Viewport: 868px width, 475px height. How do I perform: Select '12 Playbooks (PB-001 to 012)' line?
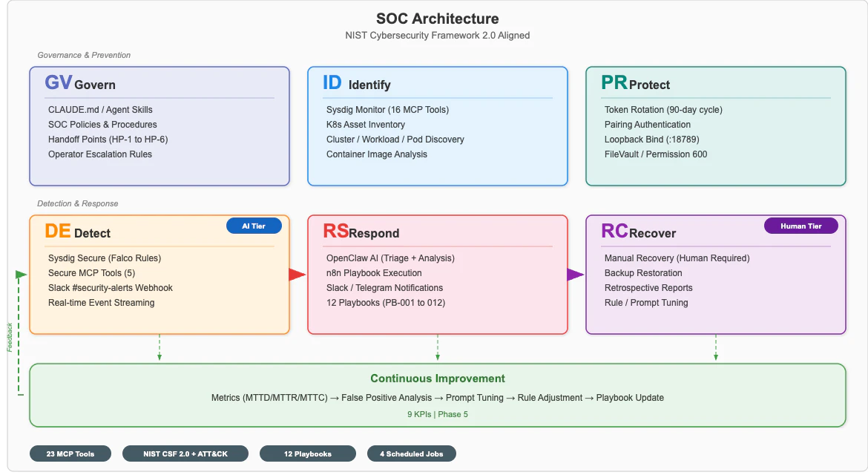click(x=386, y=303)
